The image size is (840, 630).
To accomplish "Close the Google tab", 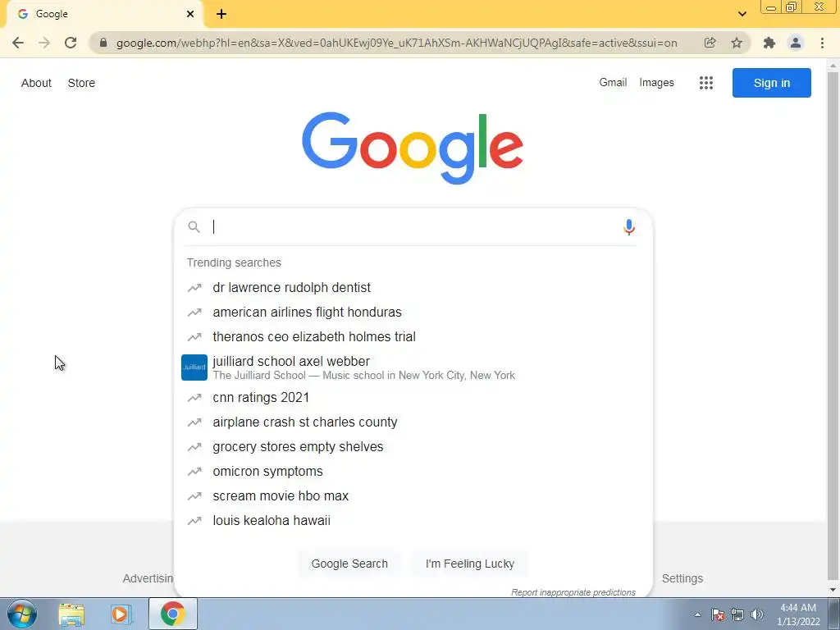I will coord(190,14).
